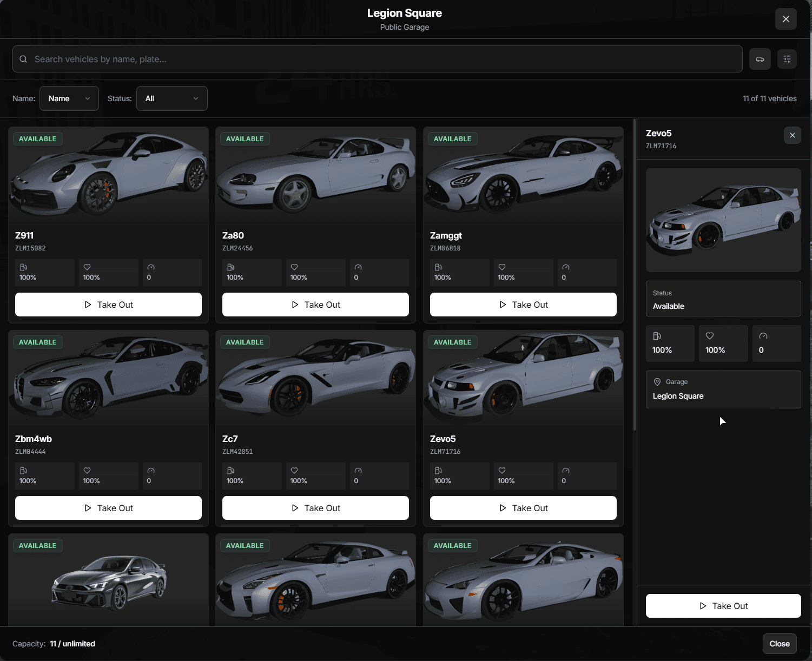Click the AVAILABLE badge on the Zc7 card

(245, 342)
